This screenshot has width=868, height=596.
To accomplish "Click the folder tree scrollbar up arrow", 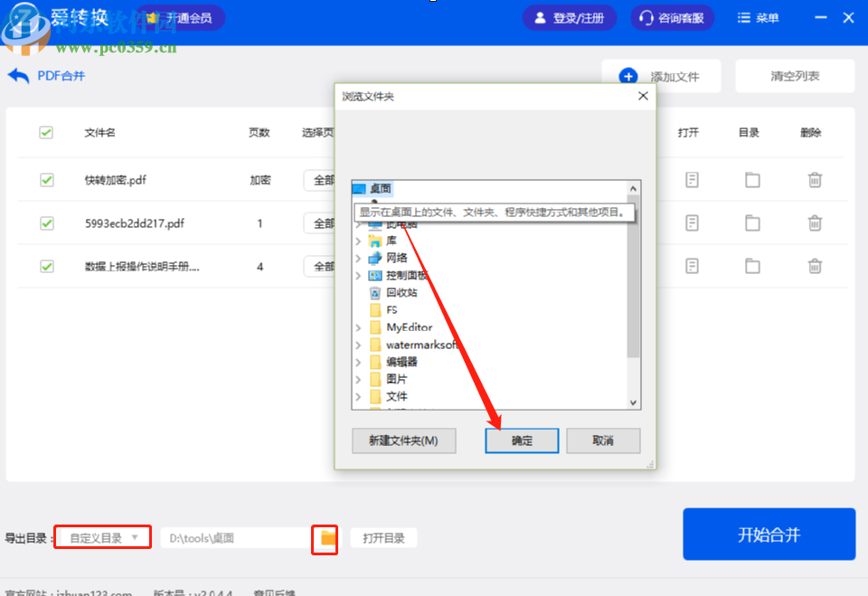I will 633,188.
